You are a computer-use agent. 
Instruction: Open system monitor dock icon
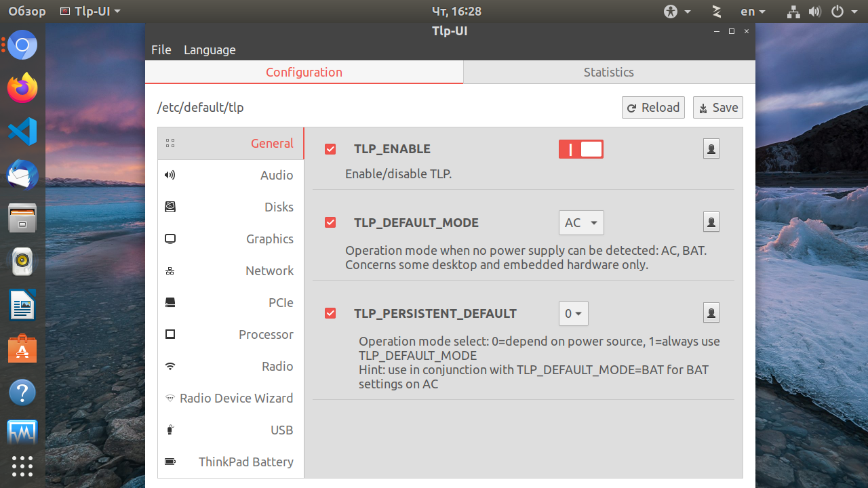coord(22,432)
